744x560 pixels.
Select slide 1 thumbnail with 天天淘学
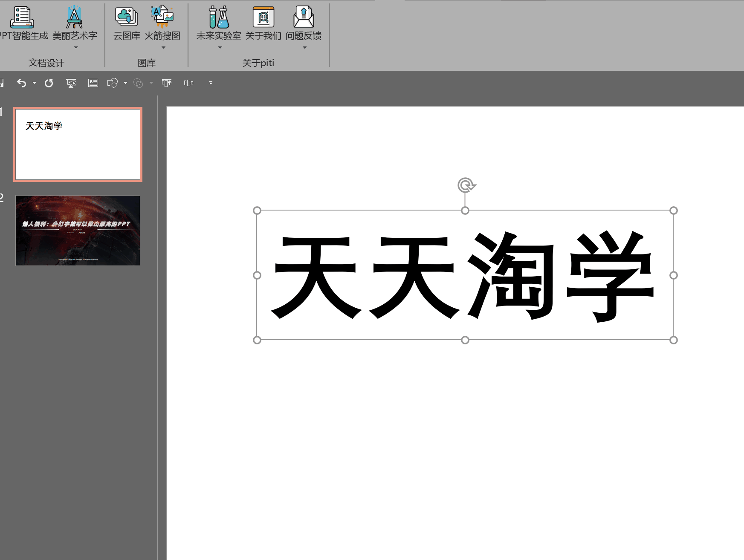(x=78, y=144)
